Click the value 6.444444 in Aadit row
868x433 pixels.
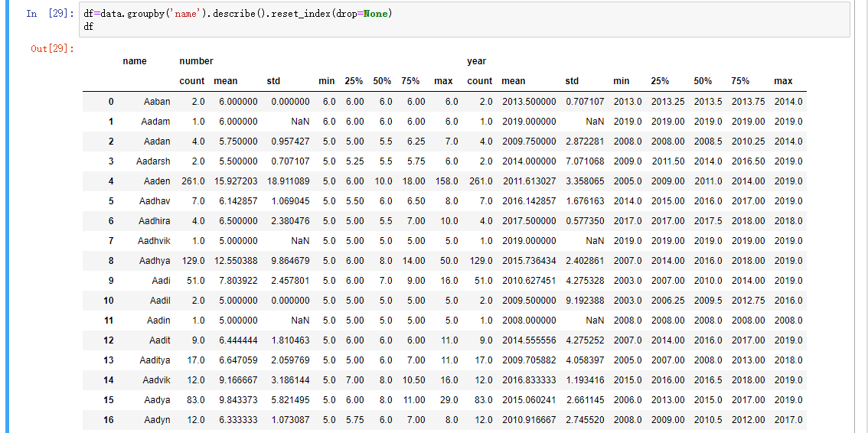tap(238, 340)
